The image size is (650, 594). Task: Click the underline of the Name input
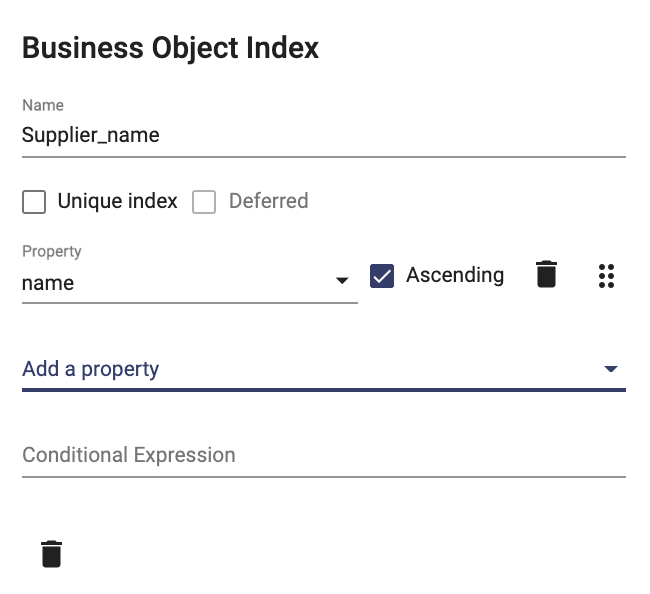pyautogui.click(x=324, y=157)
